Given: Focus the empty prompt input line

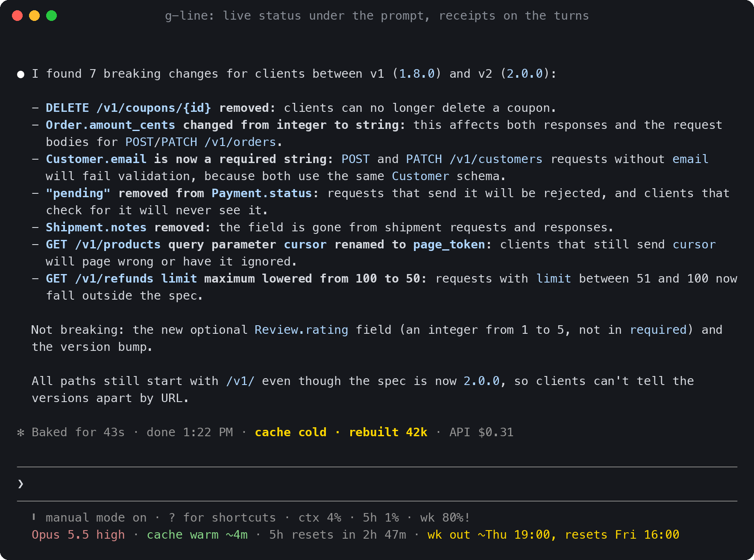Looking at the screenshot, I should pos(377,484).
